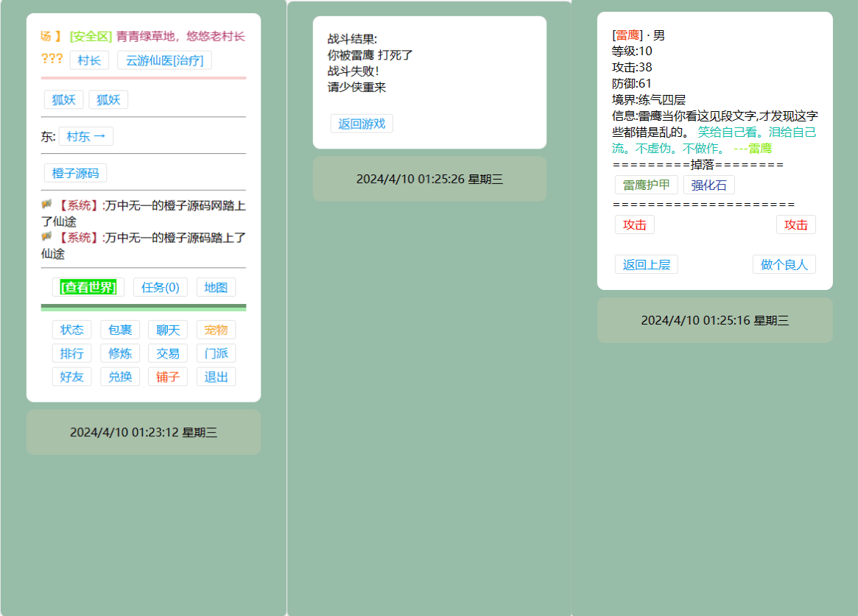The width and height of the screenshot is (858, 616).
Task: Open the 门派 sect page
Action: click(216, 353)
